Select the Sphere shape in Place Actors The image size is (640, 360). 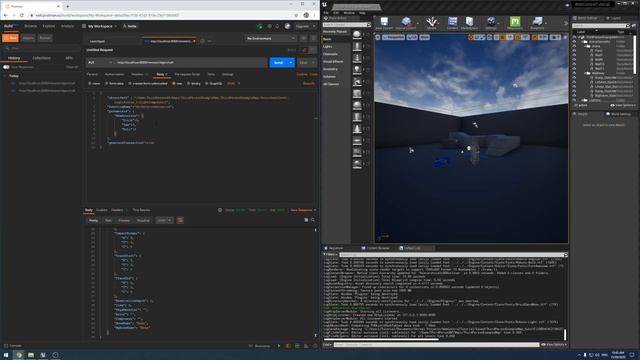point(357,34)
